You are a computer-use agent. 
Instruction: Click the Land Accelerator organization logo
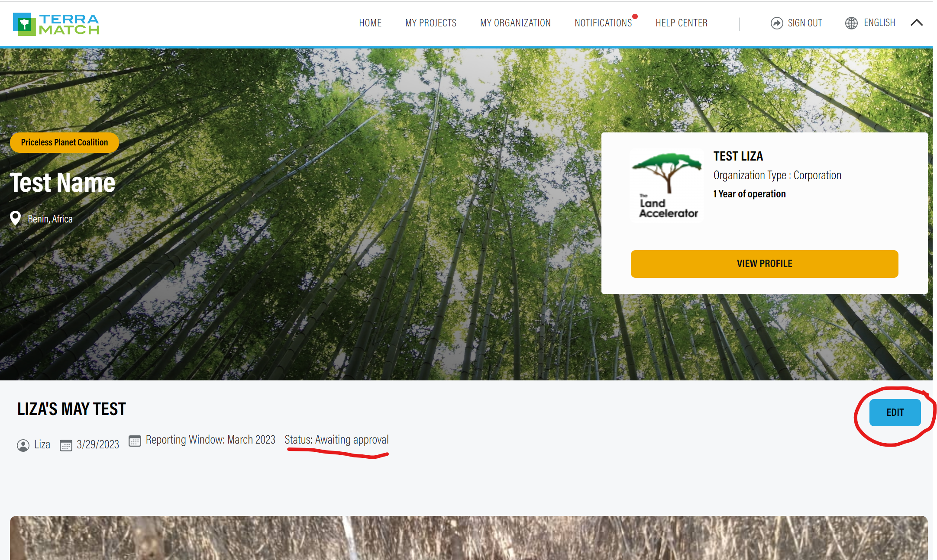coord(667,185)
